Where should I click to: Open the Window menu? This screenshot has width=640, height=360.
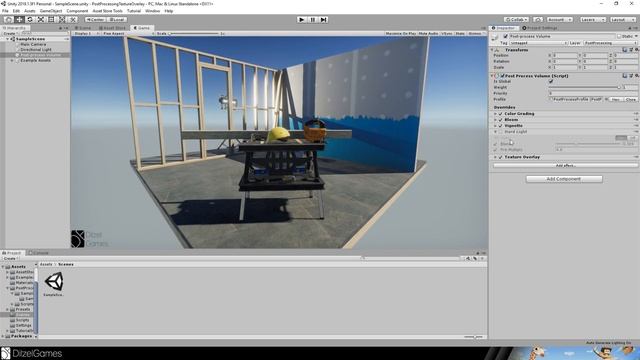coord(153,11)
